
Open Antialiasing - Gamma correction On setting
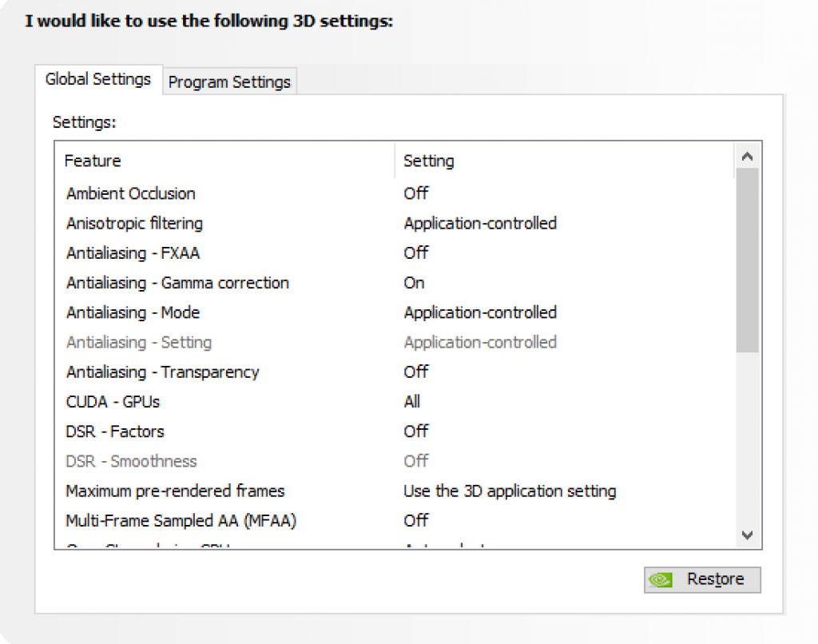click(415, 283)
